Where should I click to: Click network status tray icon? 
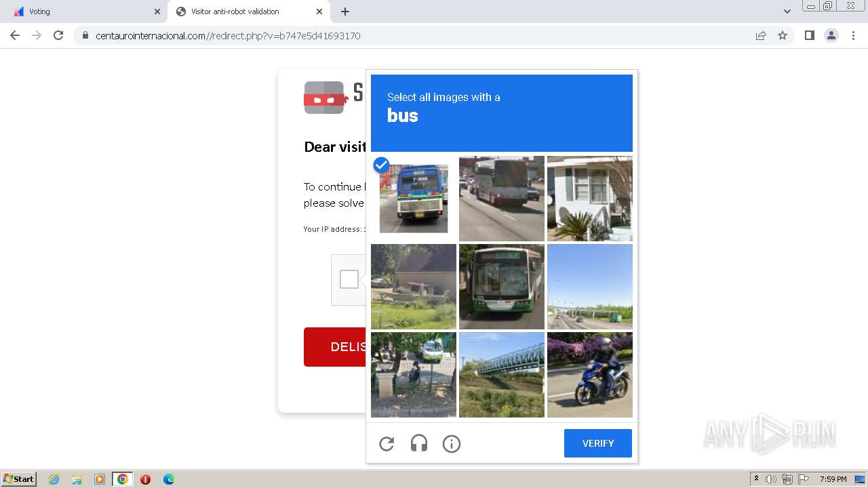click(x=787, y=479)
